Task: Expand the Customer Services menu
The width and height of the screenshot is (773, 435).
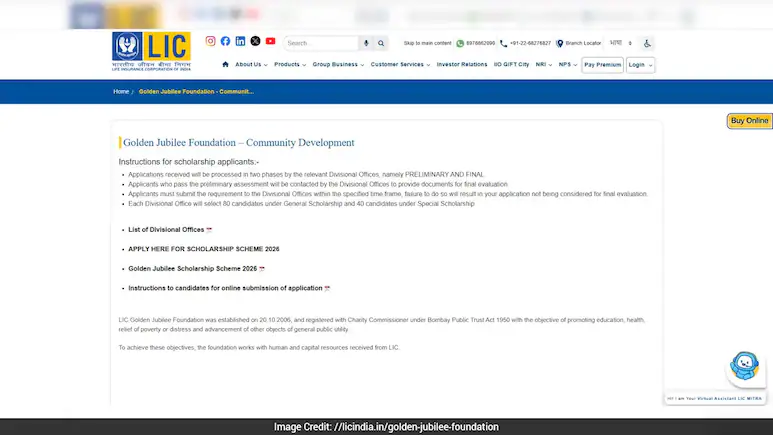Action: [x=400, y=65]
